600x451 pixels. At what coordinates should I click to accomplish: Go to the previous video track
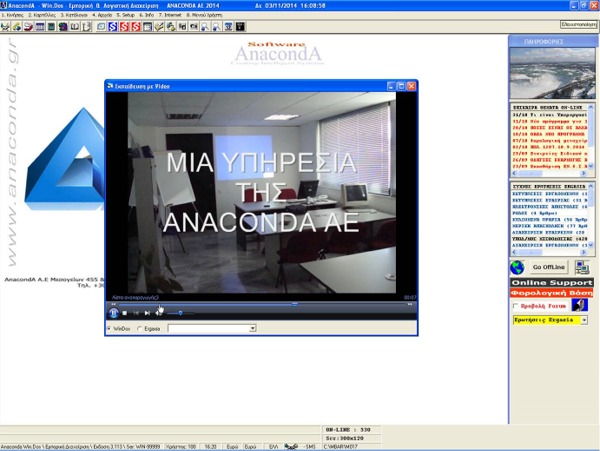[136, 313]
